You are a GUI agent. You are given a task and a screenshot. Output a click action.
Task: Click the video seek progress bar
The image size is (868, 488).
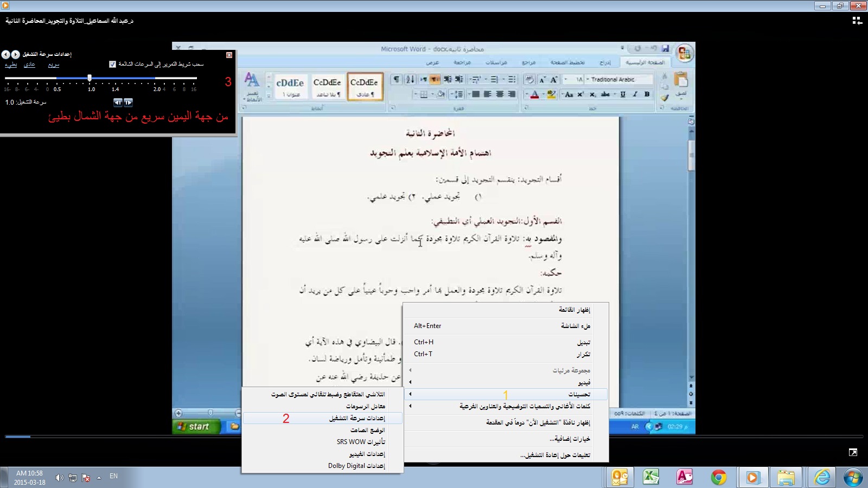pos(434,436)
